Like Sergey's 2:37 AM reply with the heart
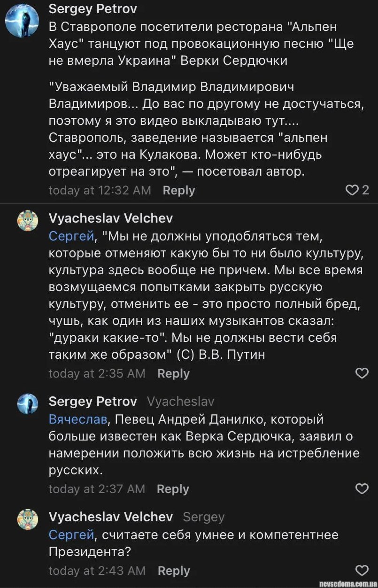 tap(362, 488)
